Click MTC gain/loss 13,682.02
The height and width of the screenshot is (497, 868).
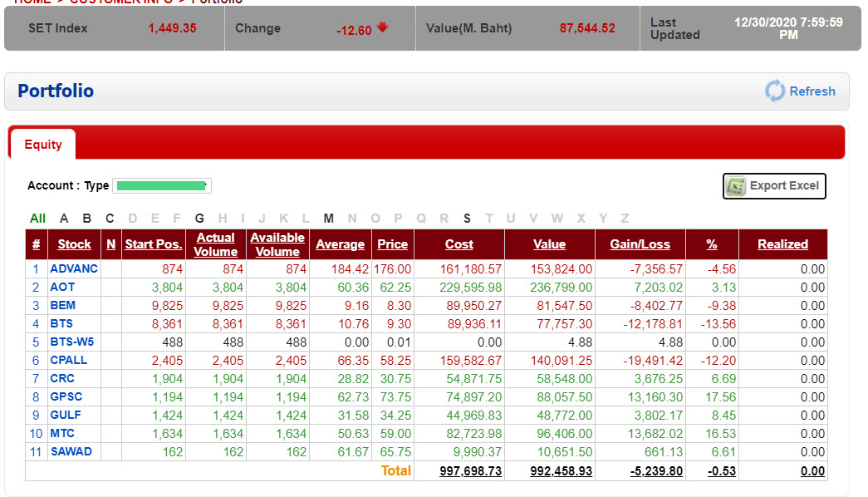[655, 434]
